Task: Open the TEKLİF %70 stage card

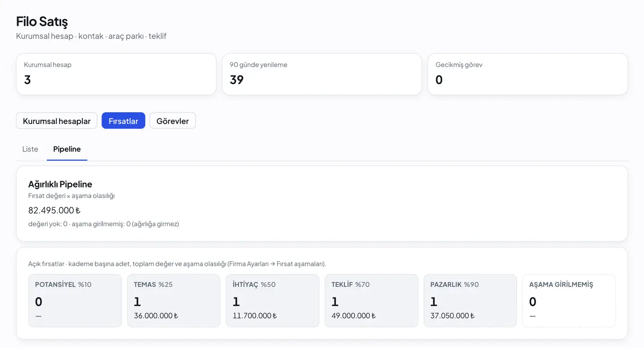Action: (x=371, y=301)
